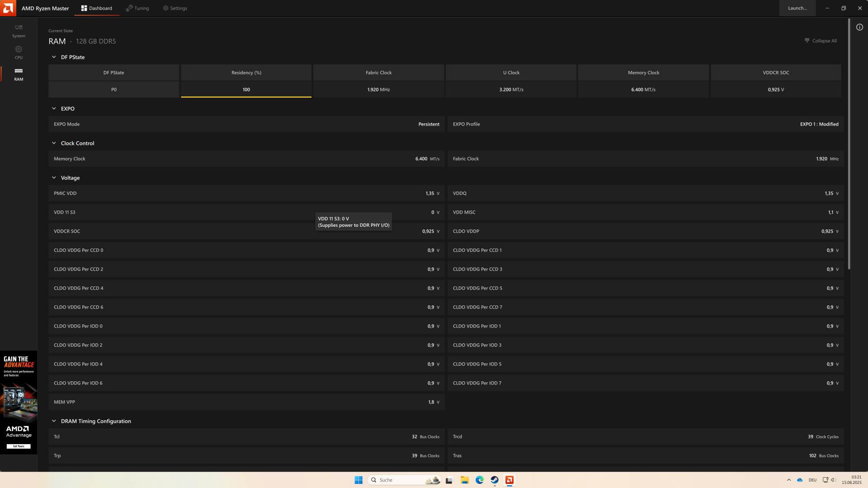Open the network tray icon

point(825,480)
